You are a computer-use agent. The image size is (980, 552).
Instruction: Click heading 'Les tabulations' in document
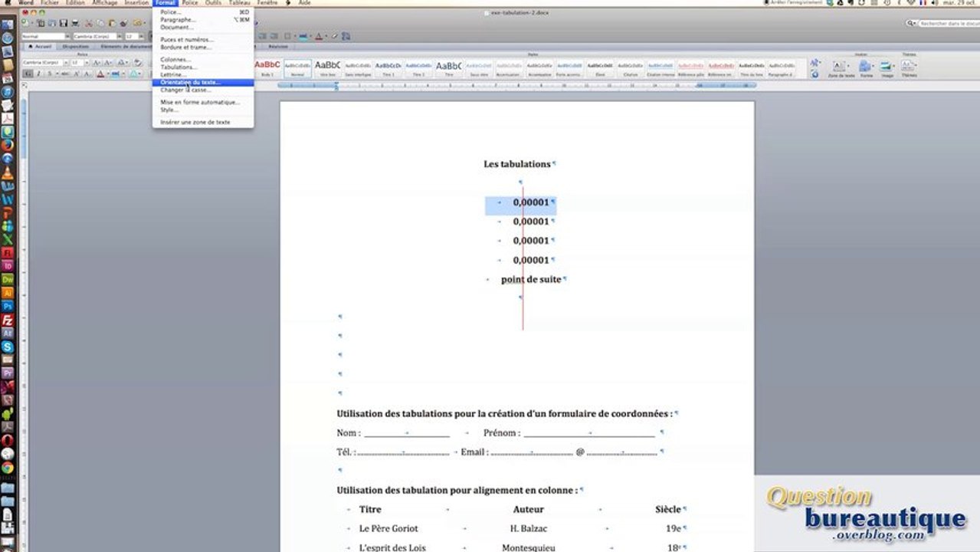coord(517,164)
